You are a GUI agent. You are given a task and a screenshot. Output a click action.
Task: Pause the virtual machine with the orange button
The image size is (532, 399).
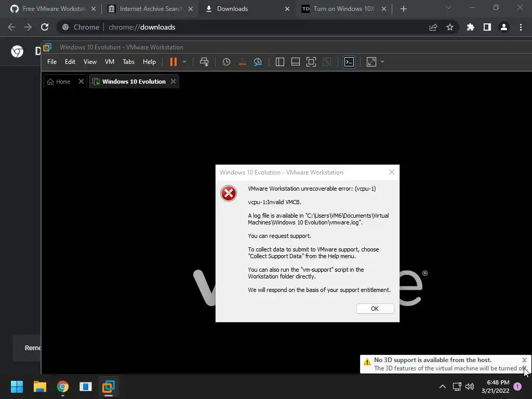174,62
